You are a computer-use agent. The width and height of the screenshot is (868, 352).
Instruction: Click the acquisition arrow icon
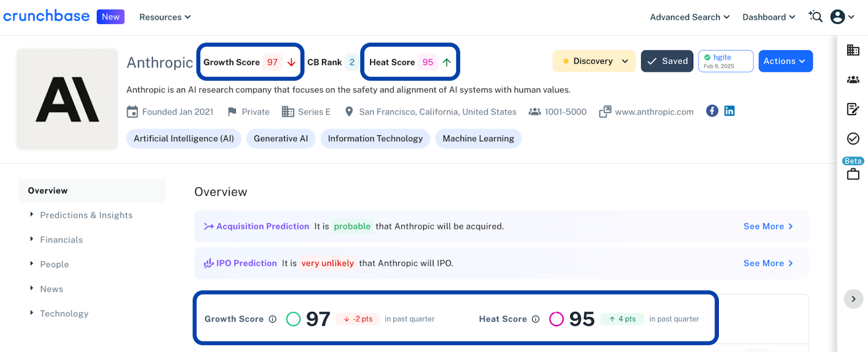click(209, 227)
